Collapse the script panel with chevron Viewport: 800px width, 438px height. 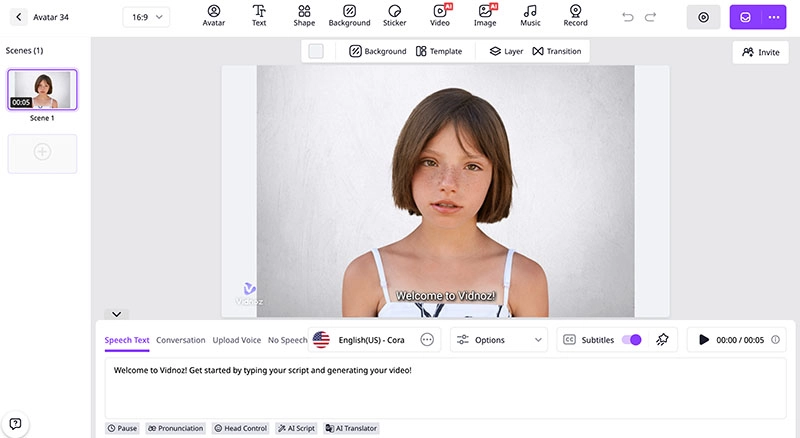pos(116,314)
